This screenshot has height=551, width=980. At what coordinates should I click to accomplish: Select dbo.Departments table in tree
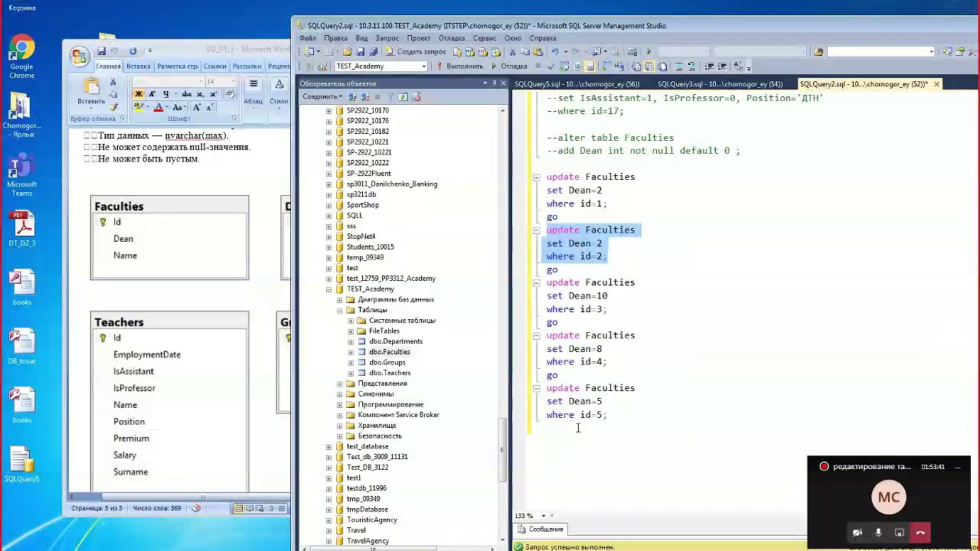click(x=395, y=341)
